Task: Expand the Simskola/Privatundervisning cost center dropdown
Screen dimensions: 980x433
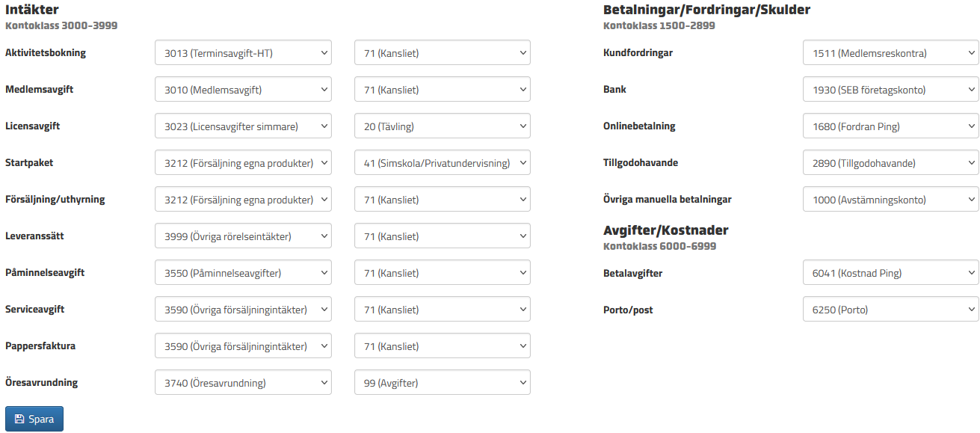Action: tap(442, 163)
